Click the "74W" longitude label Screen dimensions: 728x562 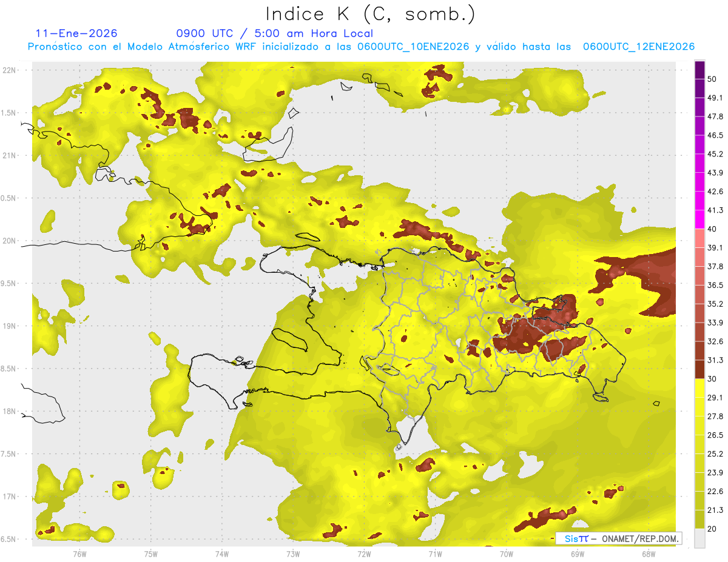tap(221, 554)
